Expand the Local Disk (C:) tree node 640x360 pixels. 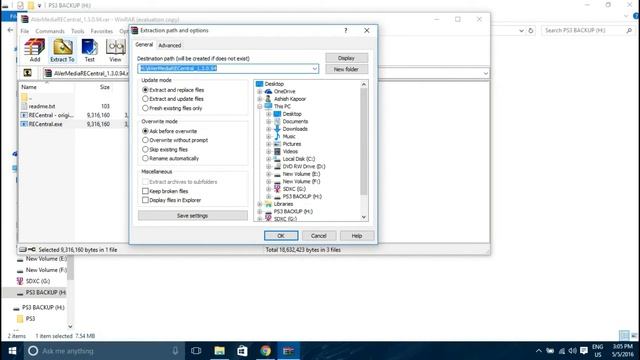click(x=269, y=159)
